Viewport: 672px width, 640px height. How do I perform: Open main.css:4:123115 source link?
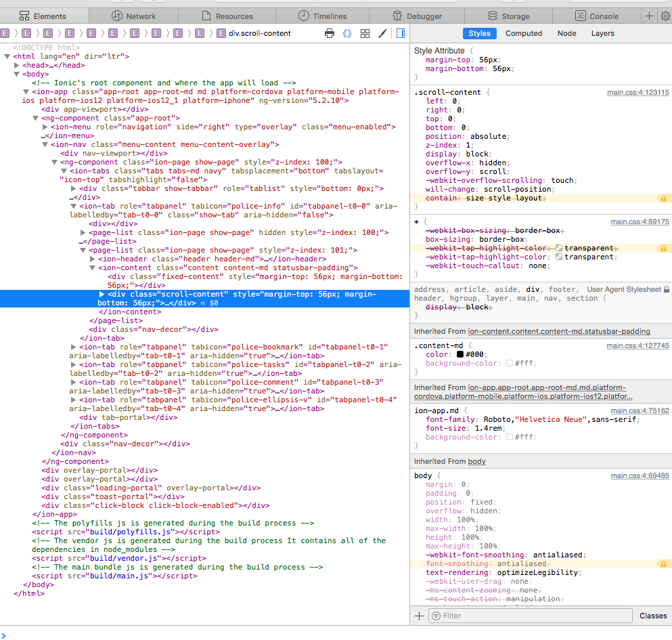pos(637,92)
